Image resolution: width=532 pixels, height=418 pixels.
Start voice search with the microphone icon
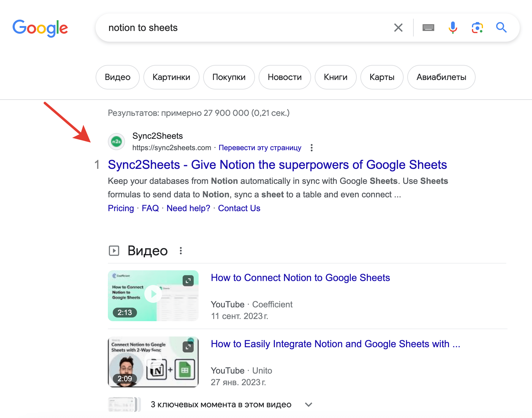(x=453, y=28)
